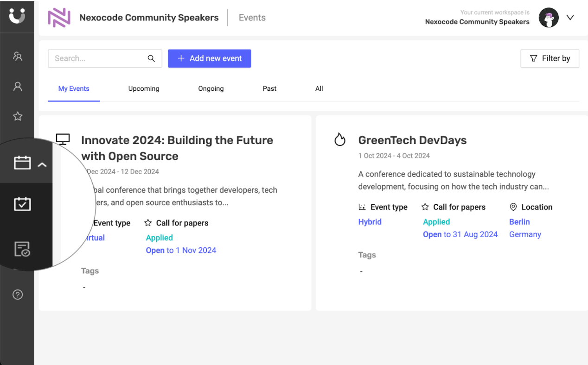The image size is (588, 365).
Task: Click the magnifier search icon
Action: tap(151, 58)
